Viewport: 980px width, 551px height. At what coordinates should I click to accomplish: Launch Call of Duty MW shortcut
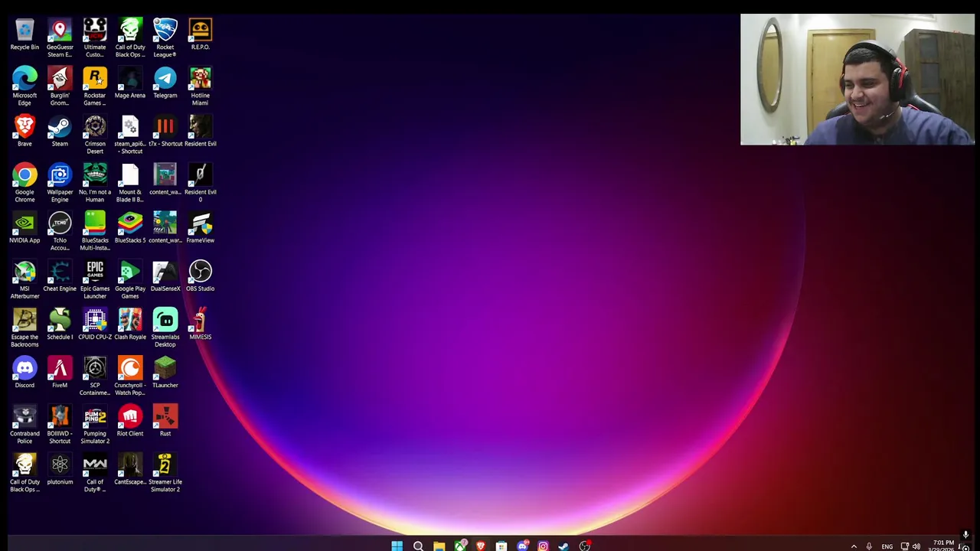[95, 473]
